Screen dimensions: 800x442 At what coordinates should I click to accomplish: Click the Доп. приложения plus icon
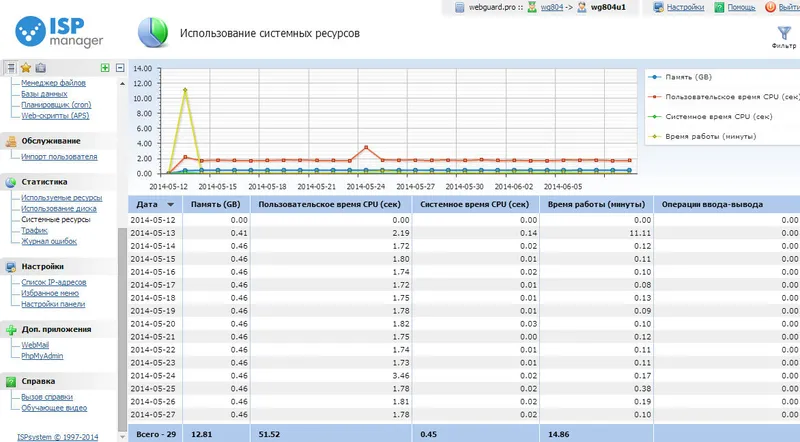click(x=11, y=330)
